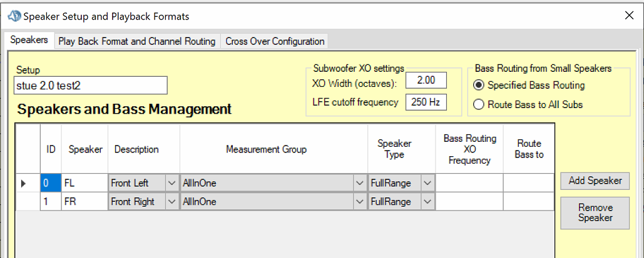Screen dimensions: 644x258
Task: Click the Setup name text field
Action: tap(90, 85)
